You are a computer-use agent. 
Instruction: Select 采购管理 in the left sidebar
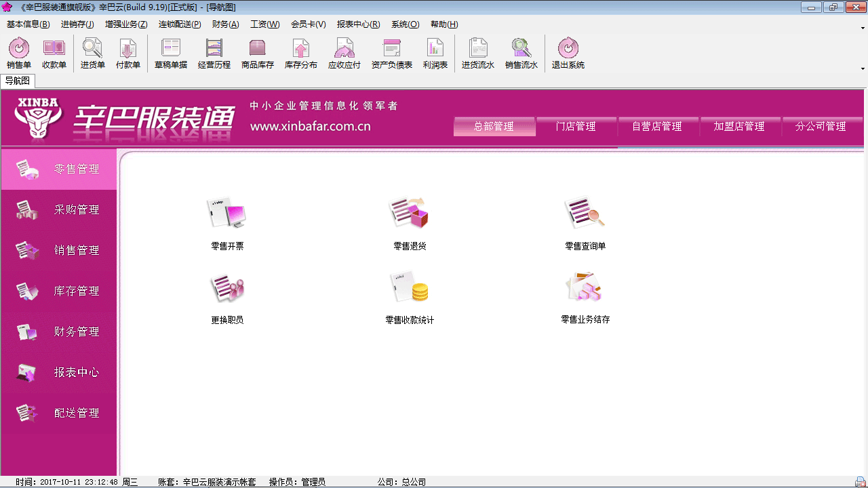pyautogui.click(x=58, y=210)
